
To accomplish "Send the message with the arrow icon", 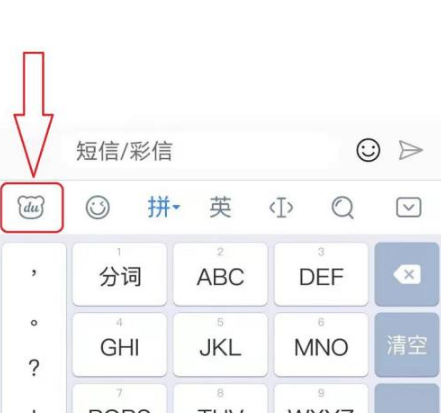I will pyautogui.click(x=411, y=150).
